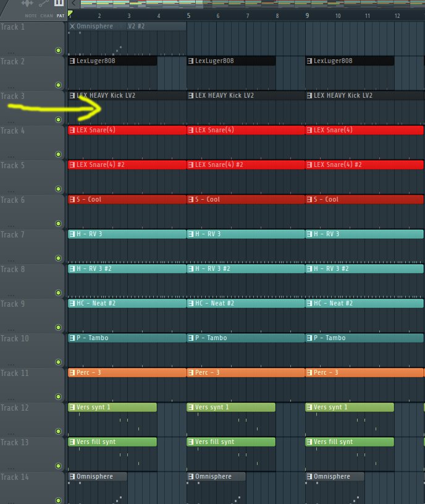Select the Track 3 header label
Viewport: 425px width, 504px height.
12,96
